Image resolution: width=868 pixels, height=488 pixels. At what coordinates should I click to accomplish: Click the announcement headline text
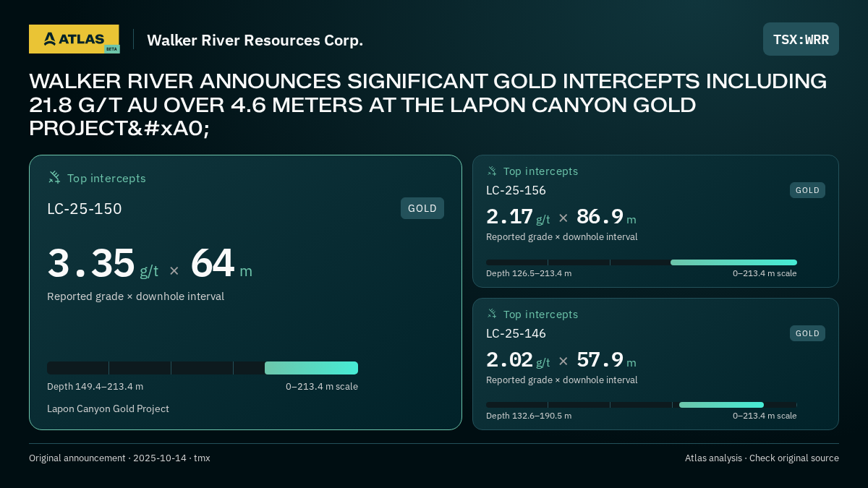pos(427,105)
